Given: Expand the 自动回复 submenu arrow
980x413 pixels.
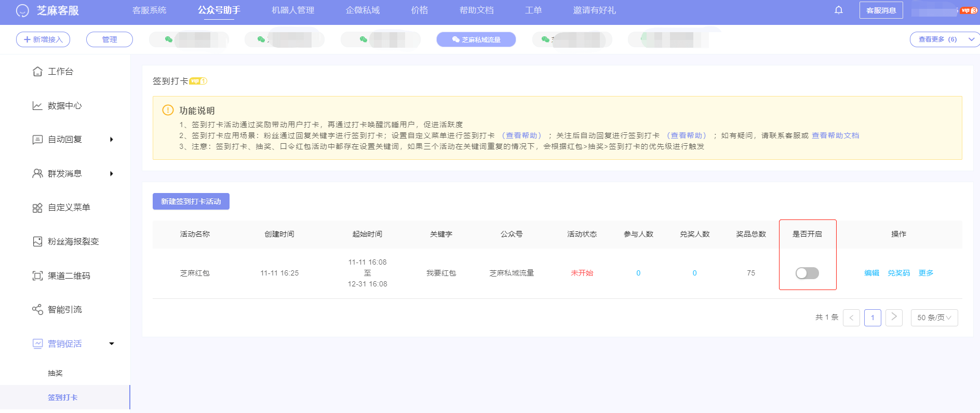Looking at the screenshot, I should point(111,140).
